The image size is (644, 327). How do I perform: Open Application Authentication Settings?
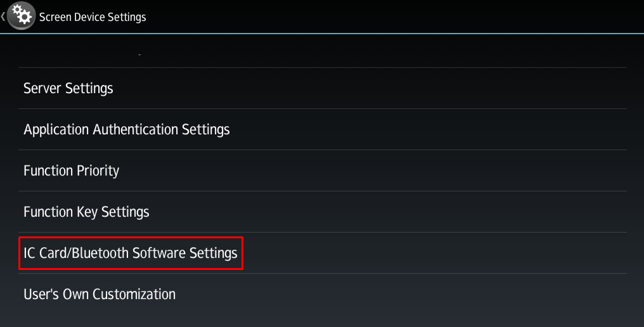(x=127, y=129)
